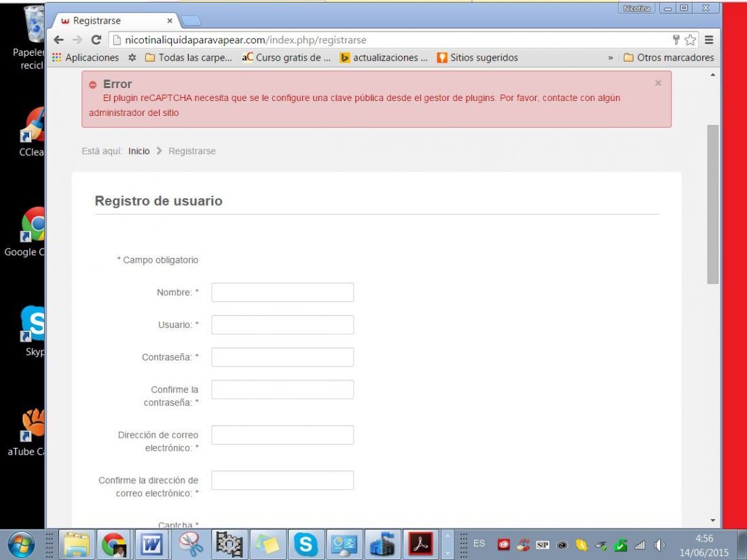Open a new tab button
747x560 pixels.
pos(192,21)
